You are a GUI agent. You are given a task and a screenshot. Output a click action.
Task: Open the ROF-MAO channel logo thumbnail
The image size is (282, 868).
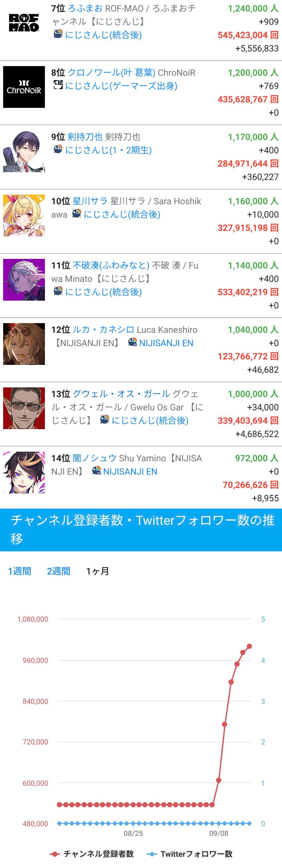[24, 23]
